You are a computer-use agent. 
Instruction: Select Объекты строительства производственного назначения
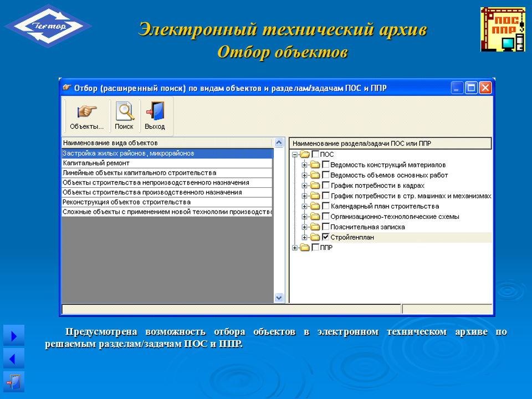coord(167,192)
